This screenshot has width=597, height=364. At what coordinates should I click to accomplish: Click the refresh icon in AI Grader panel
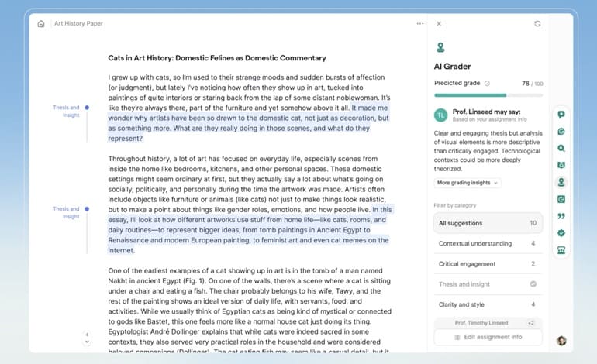click(537, 24)
